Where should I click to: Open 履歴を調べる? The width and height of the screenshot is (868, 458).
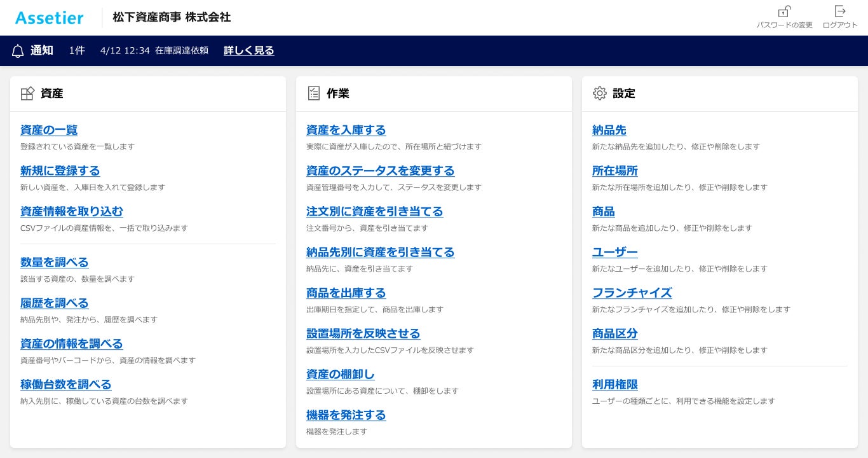click(55, 303)
